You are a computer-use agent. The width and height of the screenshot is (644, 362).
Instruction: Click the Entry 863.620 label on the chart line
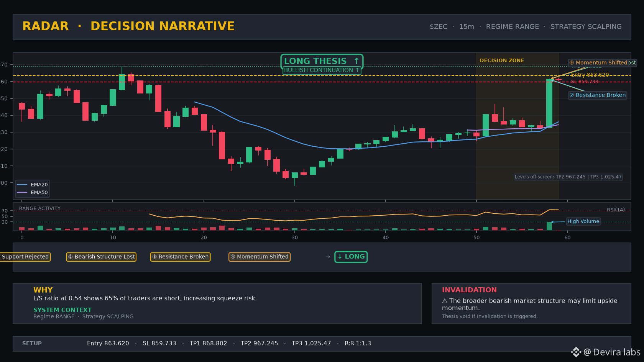click(x=590, y=75)
